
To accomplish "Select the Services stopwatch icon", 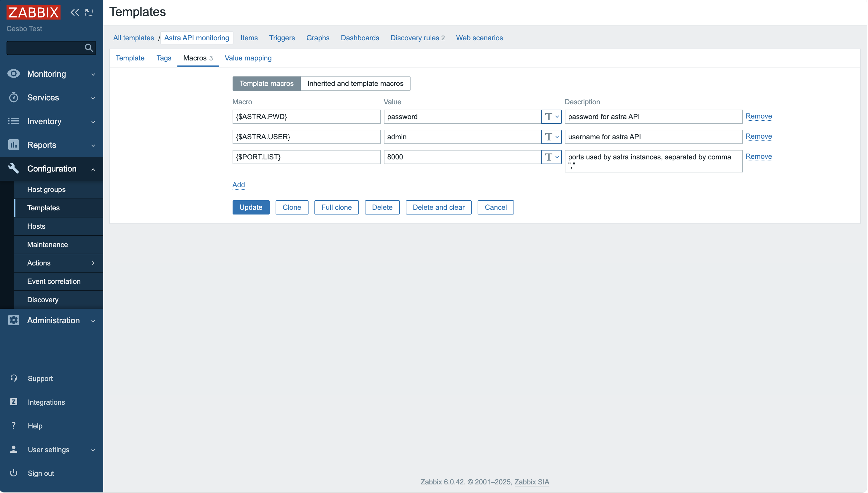I will [13, 97].
